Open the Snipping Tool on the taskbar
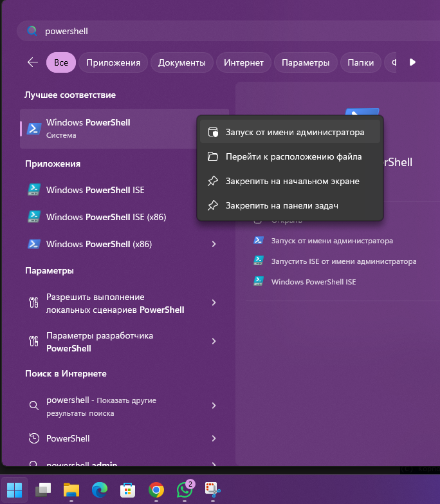 point(213,490)
